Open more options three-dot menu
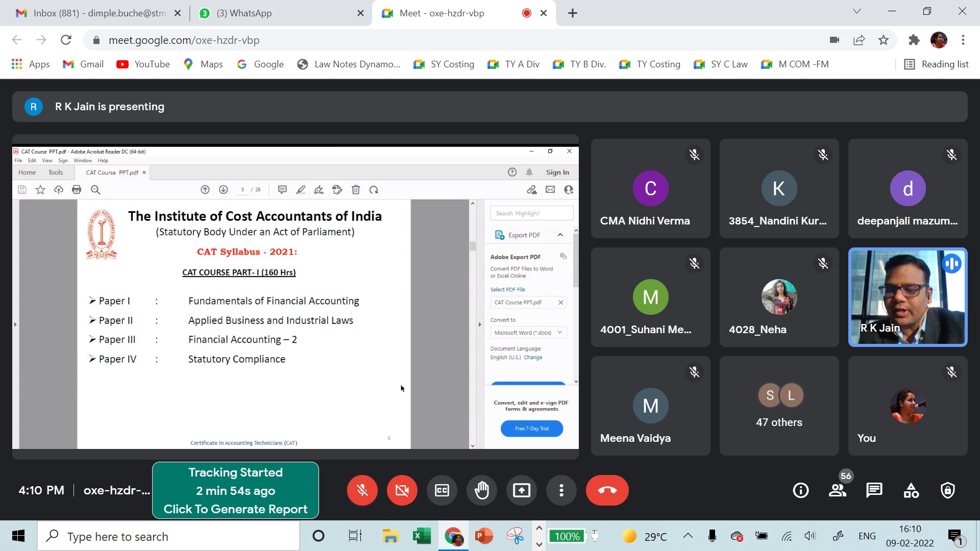This screenshot has width=980, height=551. coord(561,490)
